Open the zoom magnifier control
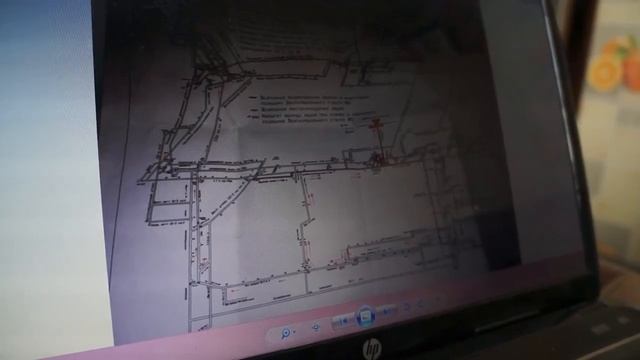The height and width of the screenshot is (360, 640). [285, 333]
